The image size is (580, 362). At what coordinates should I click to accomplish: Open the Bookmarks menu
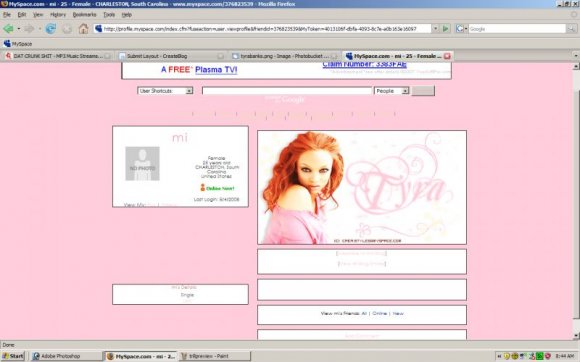pyautogui.click(x=84, y=15)
